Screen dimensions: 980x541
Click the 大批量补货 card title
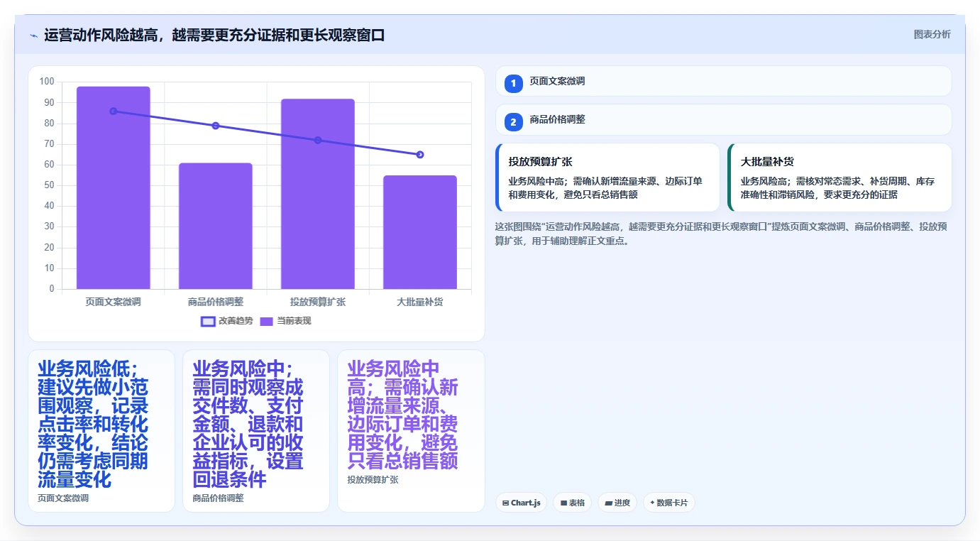pyautogui.click(x=767, y=162)
